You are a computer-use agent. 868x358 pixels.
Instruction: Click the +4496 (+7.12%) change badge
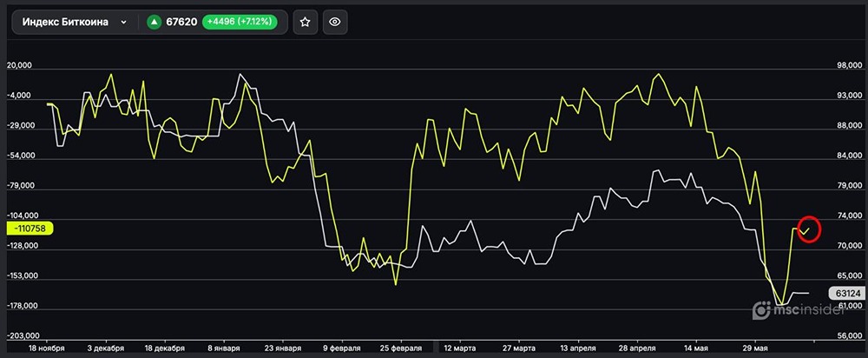point(240,23)
